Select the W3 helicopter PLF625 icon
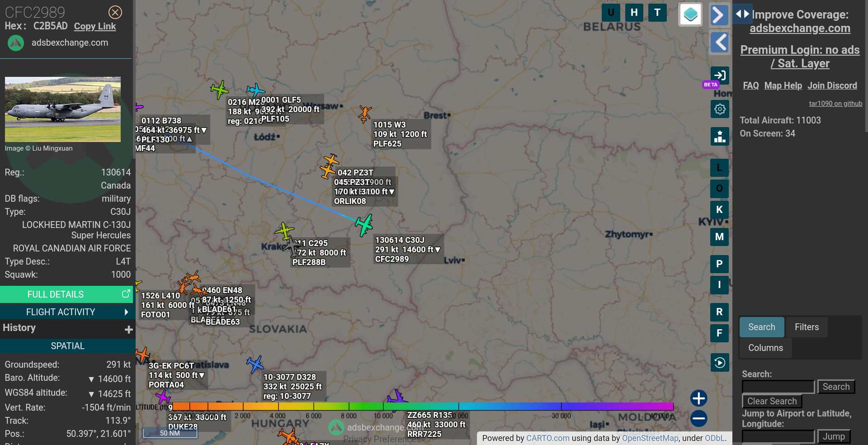Screen dimensions: 868x445 pyautogui.click(x=364, y=114)
